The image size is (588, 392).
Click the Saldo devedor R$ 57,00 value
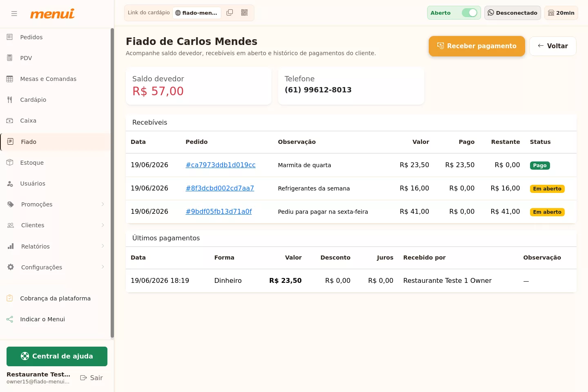[x=158, y=91]
